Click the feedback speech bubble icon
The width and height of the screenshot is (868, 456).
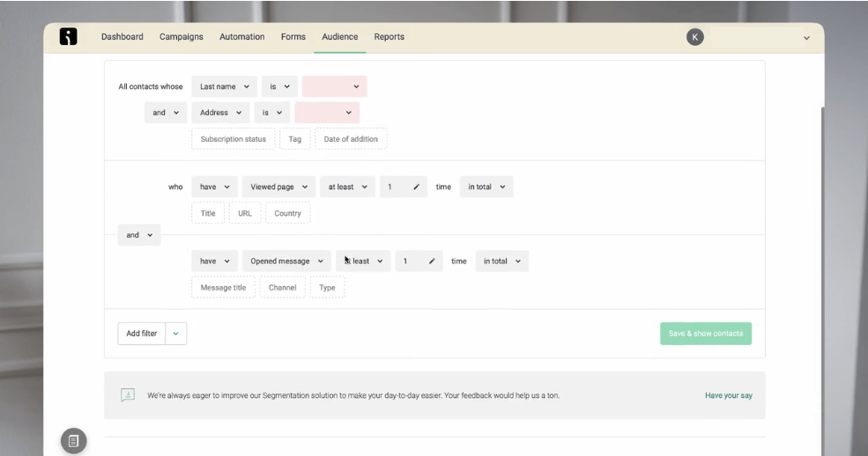point(128,395)
